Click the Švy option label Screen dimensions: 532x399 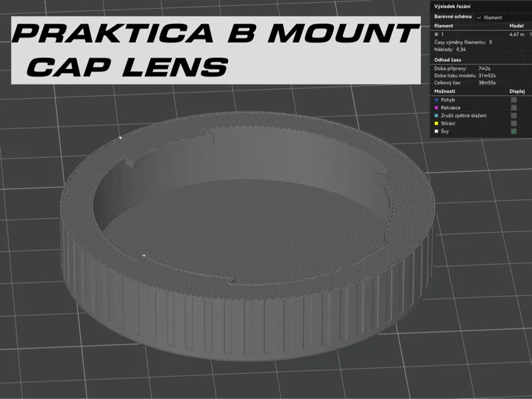click(445, 131)
